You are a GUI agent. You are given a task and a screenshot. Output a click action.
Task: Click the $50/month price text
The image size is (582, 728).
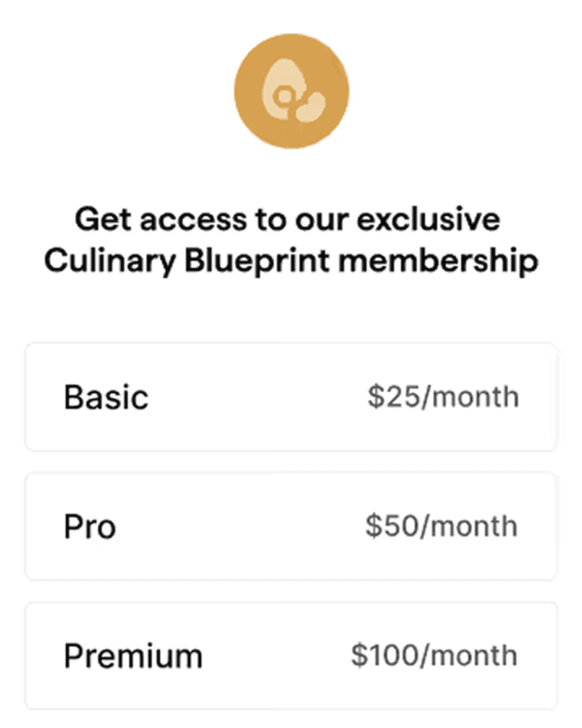tap(441, 527)
